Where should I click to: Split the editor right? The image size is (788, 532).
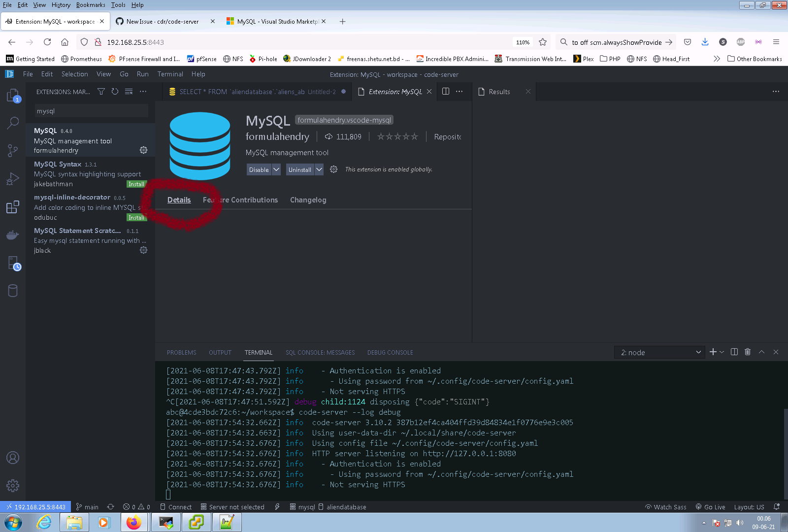tap(445, 92)
